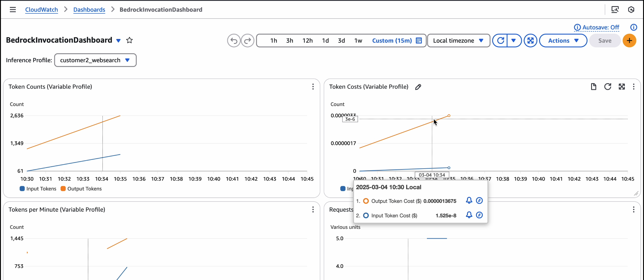Select the 1w time range
Screen dimensions: 644x280
click(x=358, y=41)
